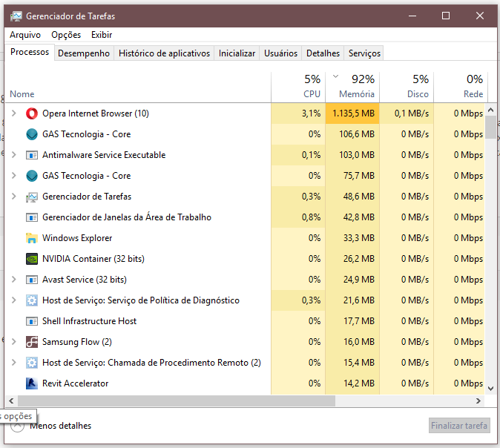Click the 103,0 MB memory value
This screenshot has width=500, height=448.
click(x=357, y=155)
